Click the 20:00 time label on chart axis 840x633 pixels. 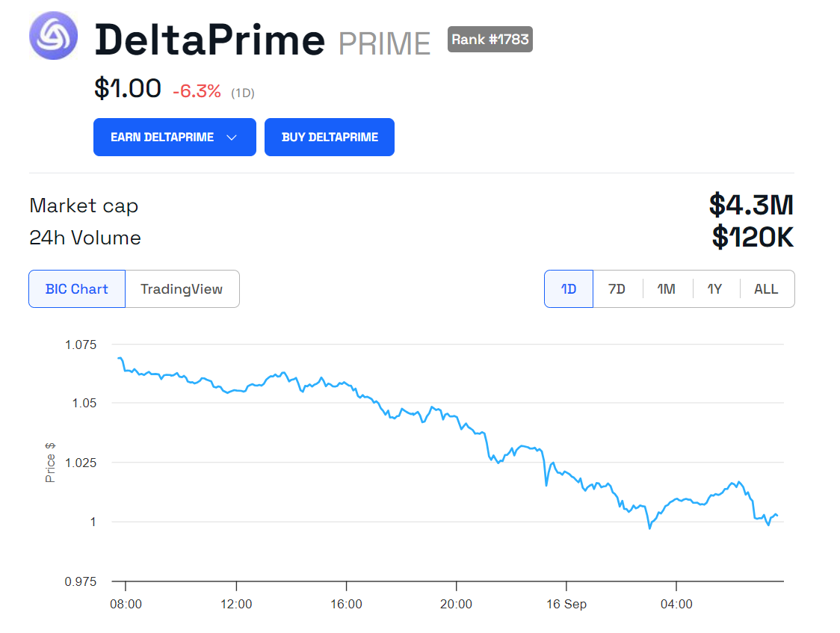456,604
